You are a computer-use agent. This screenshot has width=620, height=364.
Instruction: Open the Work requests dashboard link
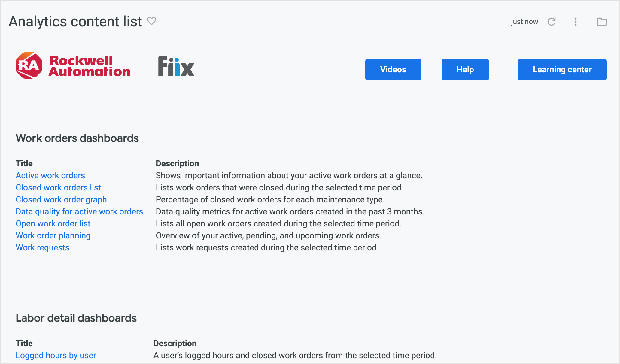point(43,247)
